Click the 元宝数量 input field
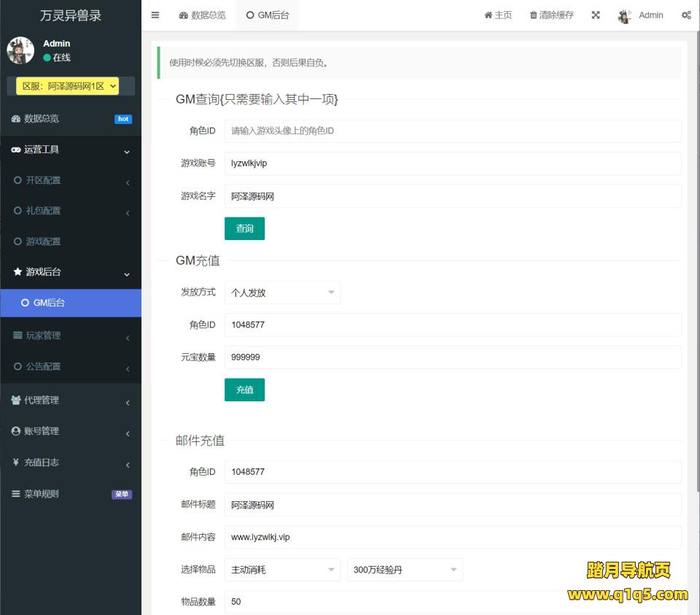Viewport: 700px width, 615px height. 452,357
